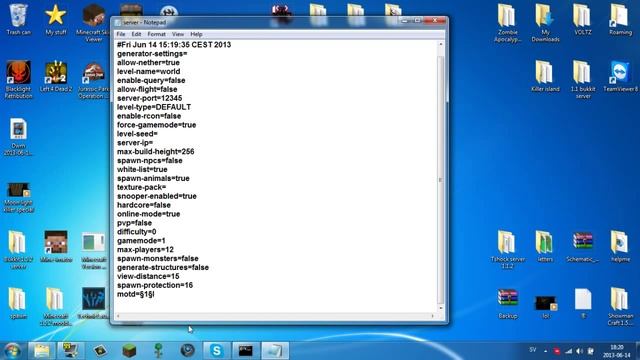This screenshot has width=640, height=360.
Task: Open the helpme folder
Action: (x=620, y=247)
